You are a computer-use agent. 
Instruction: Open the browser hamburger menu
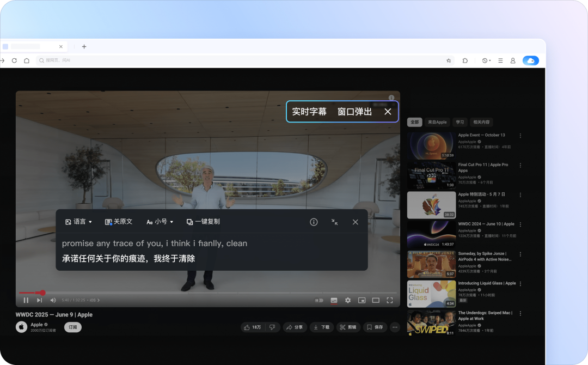500,60
